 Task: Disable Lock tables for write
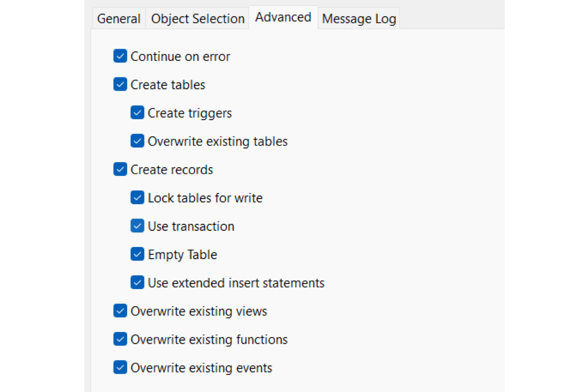pyautogui.click(x=138, y=198)
